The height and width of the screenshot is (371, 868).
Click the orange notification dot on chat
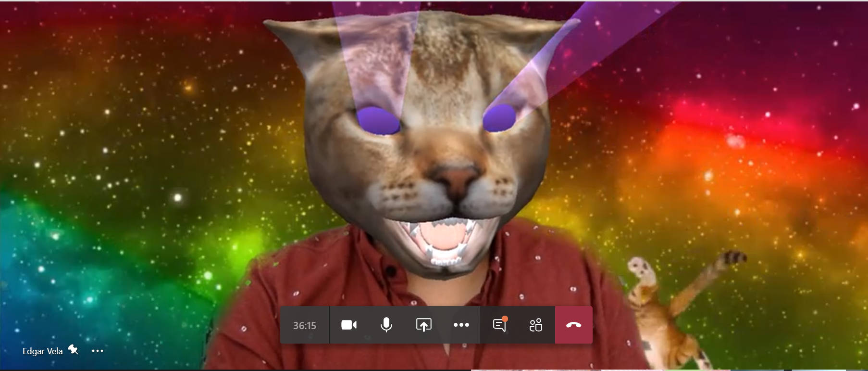(505, 319)
